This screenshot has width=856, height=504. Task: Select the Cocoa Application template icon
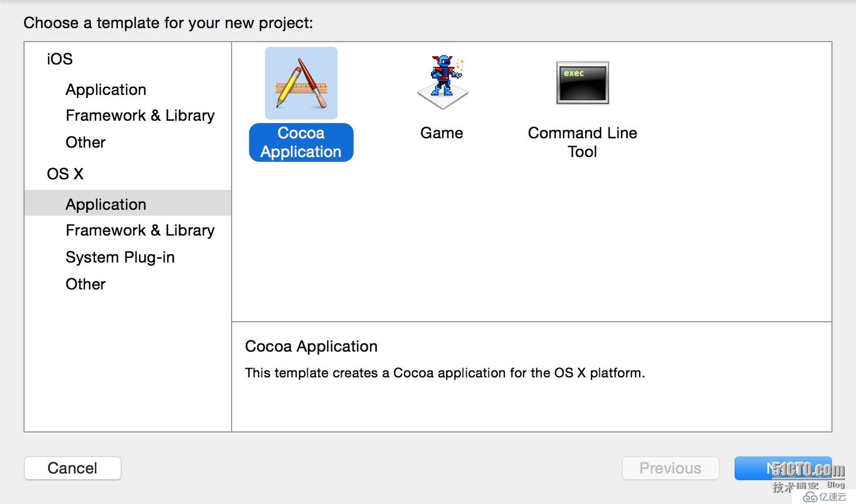(x=301, y=83)
